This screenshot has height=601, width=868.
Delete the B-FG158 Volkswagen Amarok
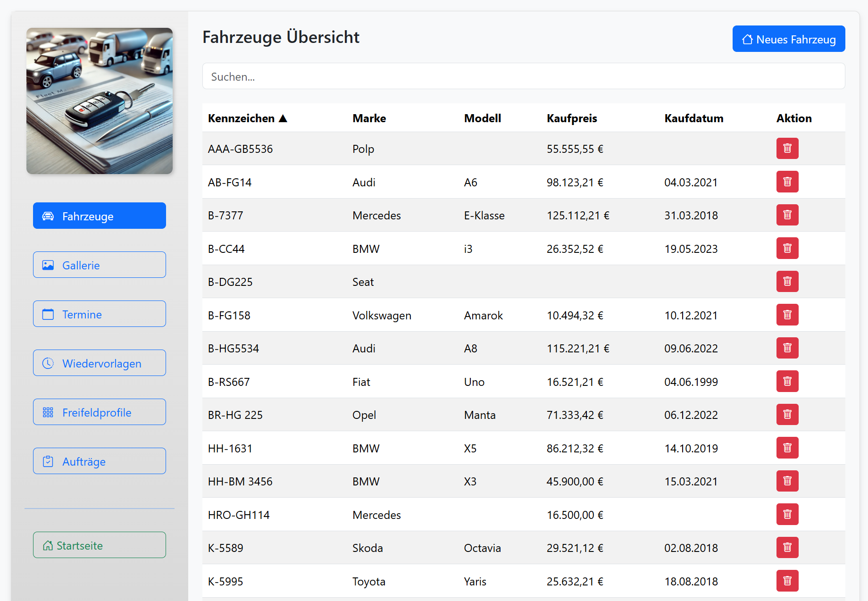pyautogui.click(x=787, y=315)
